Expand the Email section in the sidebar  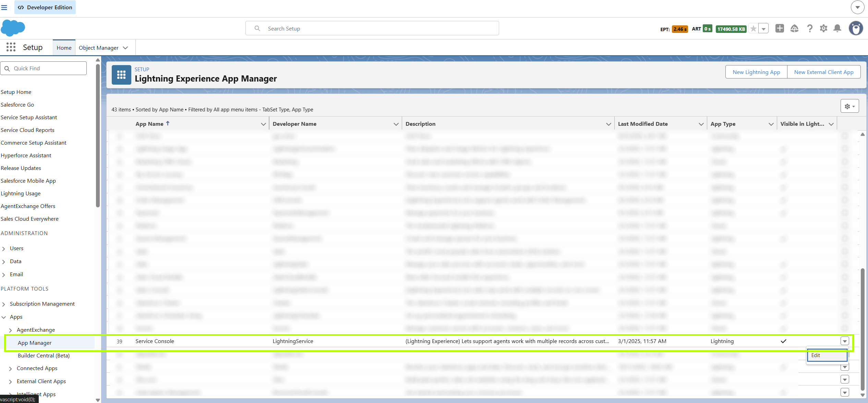click(x=4, y=274)
